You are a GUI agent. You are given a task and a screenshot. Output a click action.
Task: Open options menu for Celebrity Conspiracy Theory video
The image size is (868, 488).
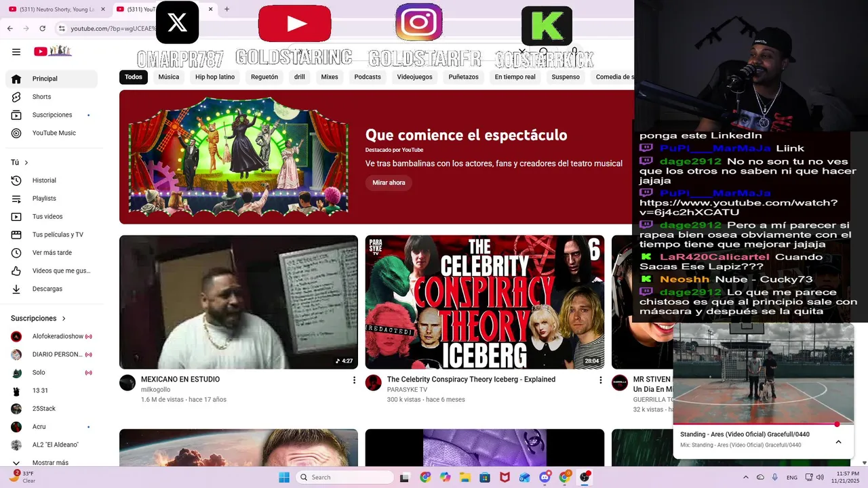[599, 380]
